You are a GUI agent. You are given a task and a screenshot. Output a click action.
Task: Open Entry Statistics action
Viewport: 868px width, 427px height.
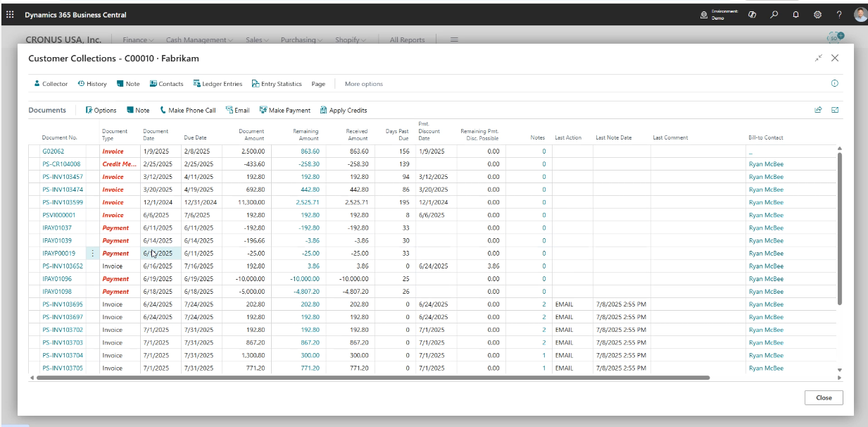(x=277, y=84)
